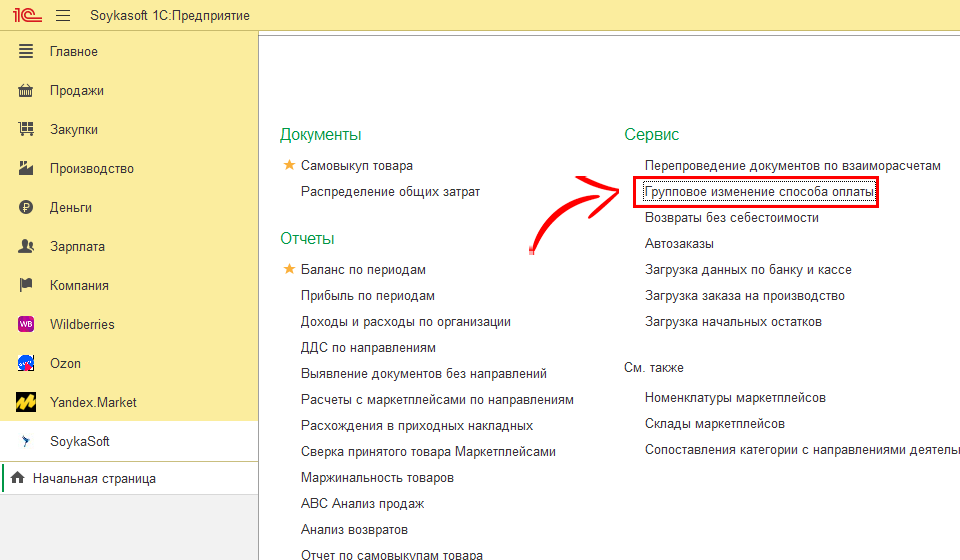The image size is (960, 560).
Task: Click the 1C logo icon
Action: pos(26,15)
